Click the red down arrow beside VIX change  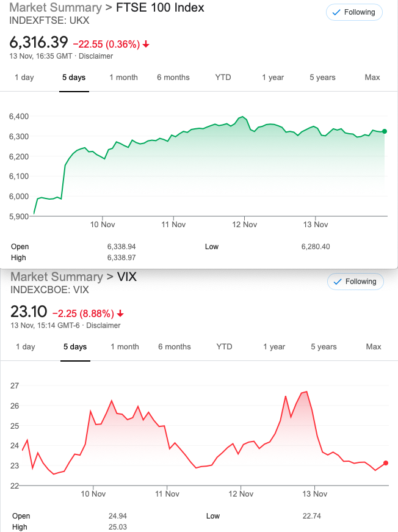(120, 314)
